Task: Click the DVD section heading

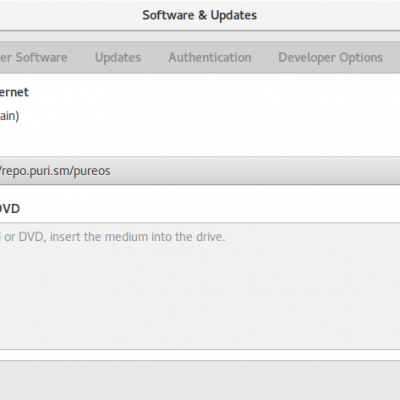Action: click(x=10, y=209)
